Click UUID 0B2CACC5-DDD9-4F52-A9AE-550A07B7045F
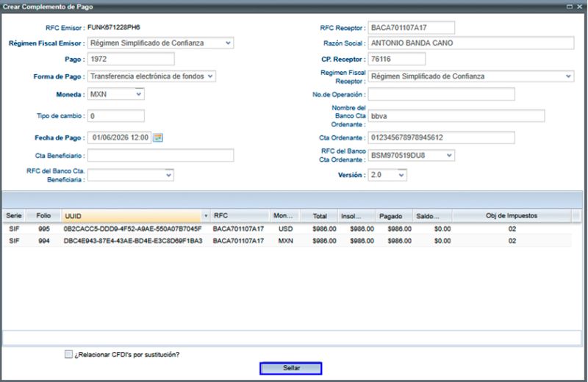Image resolution: width=588 pixels, height=382 pixels. point(132,228)
